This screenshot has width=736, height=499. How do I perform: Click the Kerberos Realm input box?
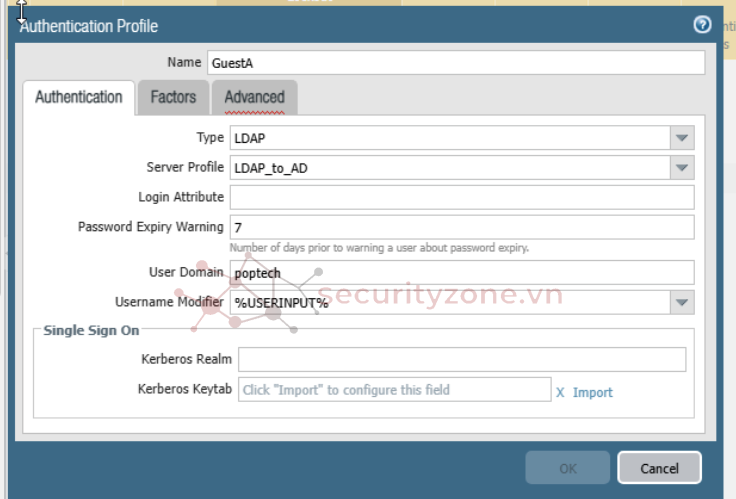(461, 359)
